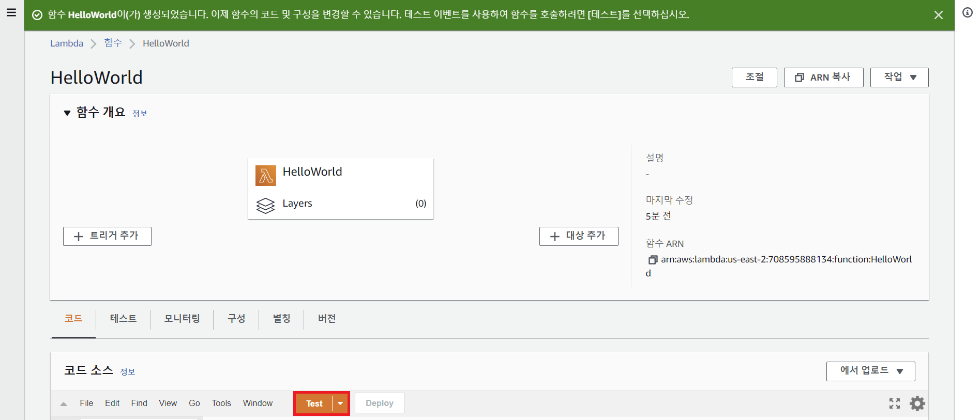Click the orange Test button
This screenshot has width=980, height=420.
tap(314, 403)
